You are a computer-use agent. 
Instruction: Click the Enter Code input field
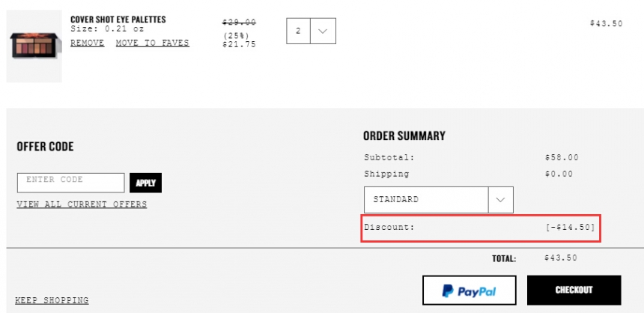pyautogui.click(x=70, y=183)
